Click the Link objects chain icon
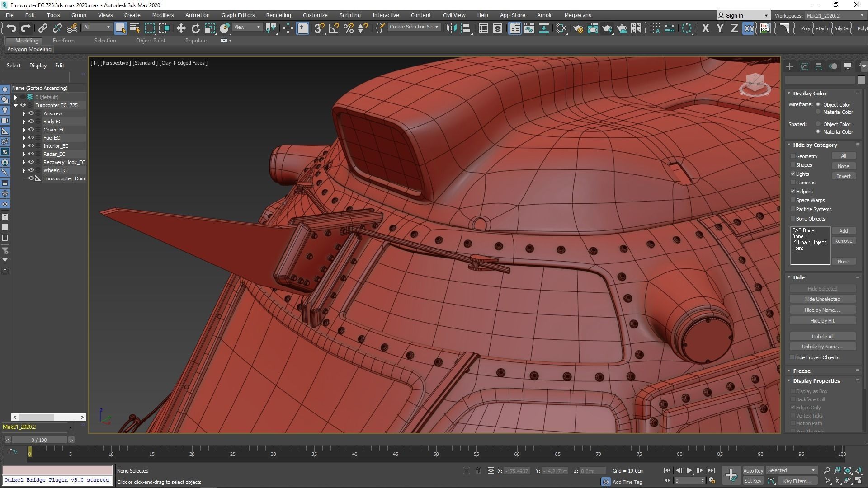This screenshot has width=868, height=488. [x=42, y=28]
